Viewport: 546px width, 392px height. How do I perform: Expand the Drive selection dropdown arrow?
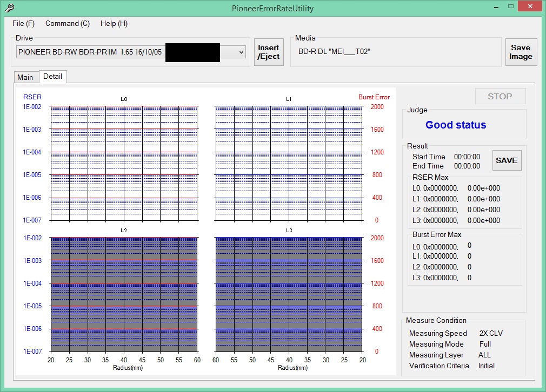click(x=241, y=52)
